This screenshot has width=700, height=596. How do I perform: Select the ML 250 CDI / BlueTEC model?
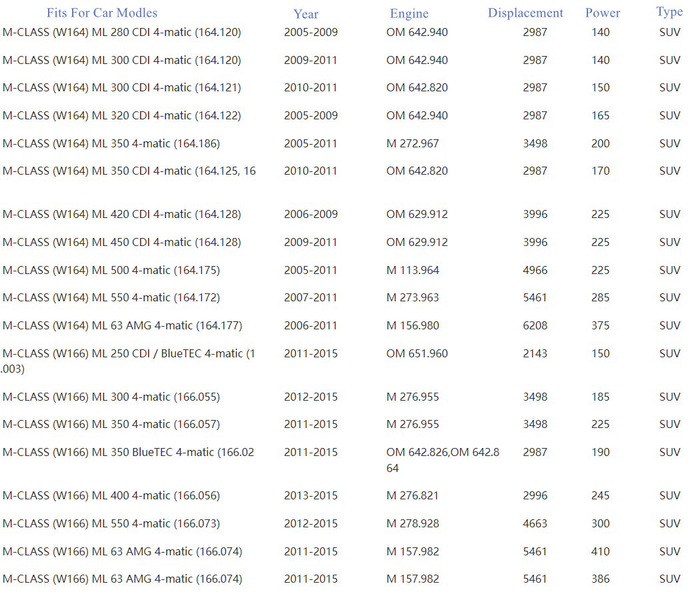click(129, 353)
